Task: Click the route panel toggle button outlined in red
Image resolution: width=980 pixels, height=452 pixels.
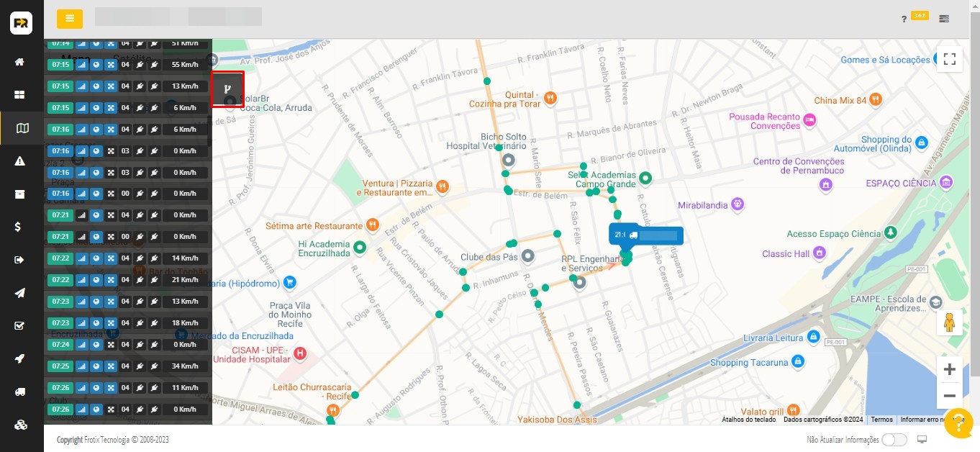Action: pyautogui.click(x=227, y=89)
